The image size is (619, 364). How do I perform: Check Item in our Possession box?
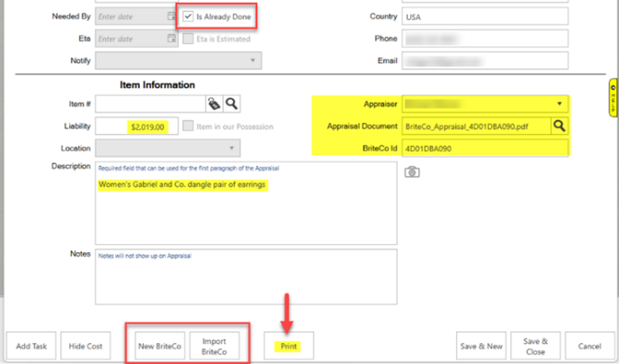188,126
